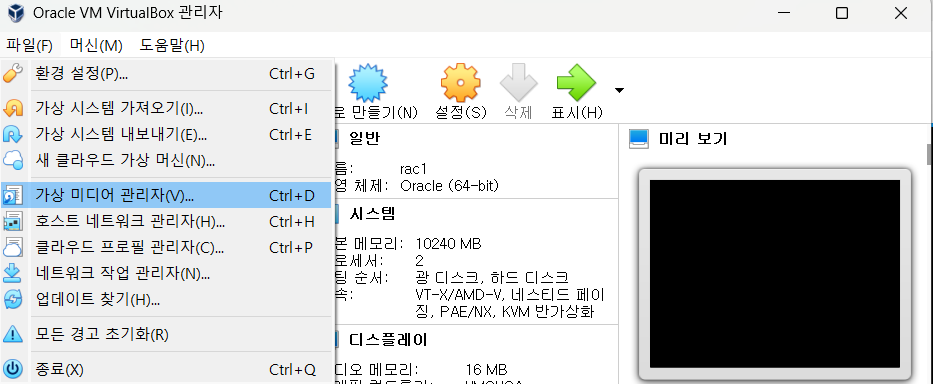Click the 10240 MB memory value
Image resolution: width=933 pixels, height=384 pixels.
click(449, 243)
